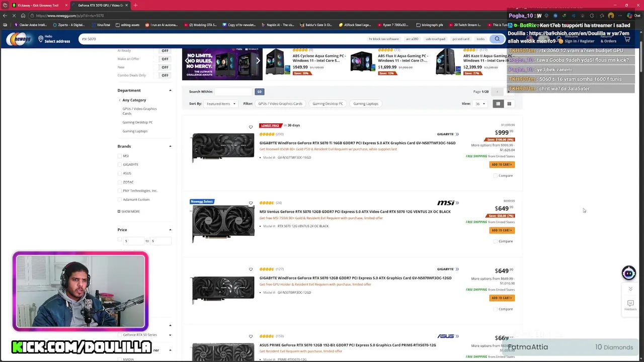Expand SHOW MORE brands

(129, 212)
